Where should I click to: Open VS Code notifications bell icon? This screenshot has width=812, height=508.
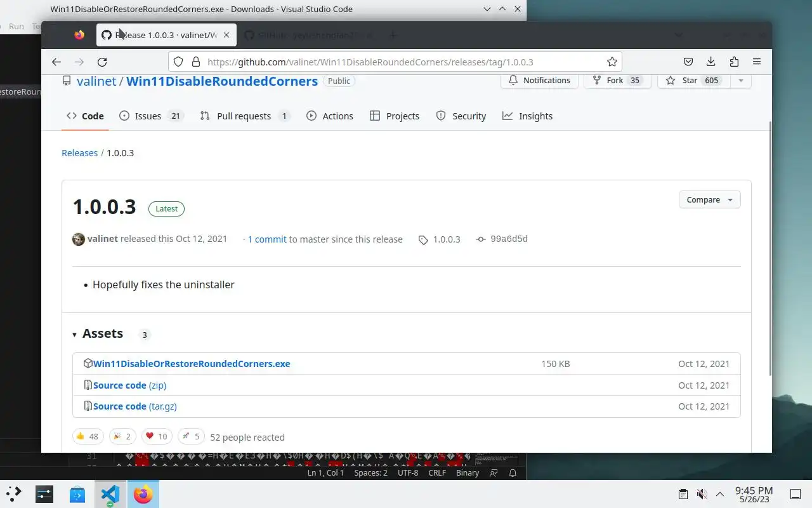513,472
